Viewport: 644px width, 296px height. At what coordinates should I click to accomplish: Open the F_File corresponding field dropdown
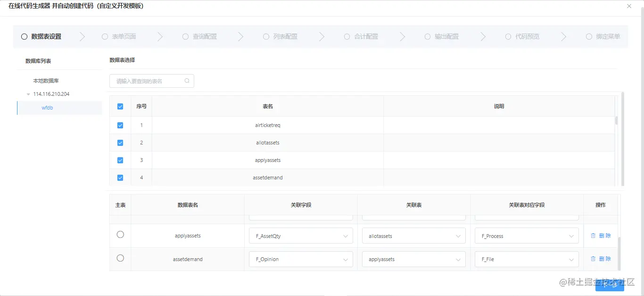(526, 259)
